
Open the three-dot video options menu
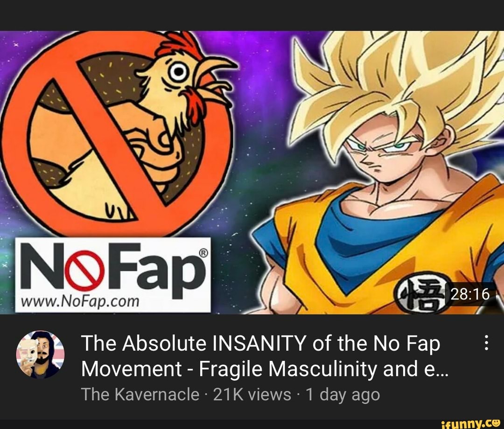487,342
